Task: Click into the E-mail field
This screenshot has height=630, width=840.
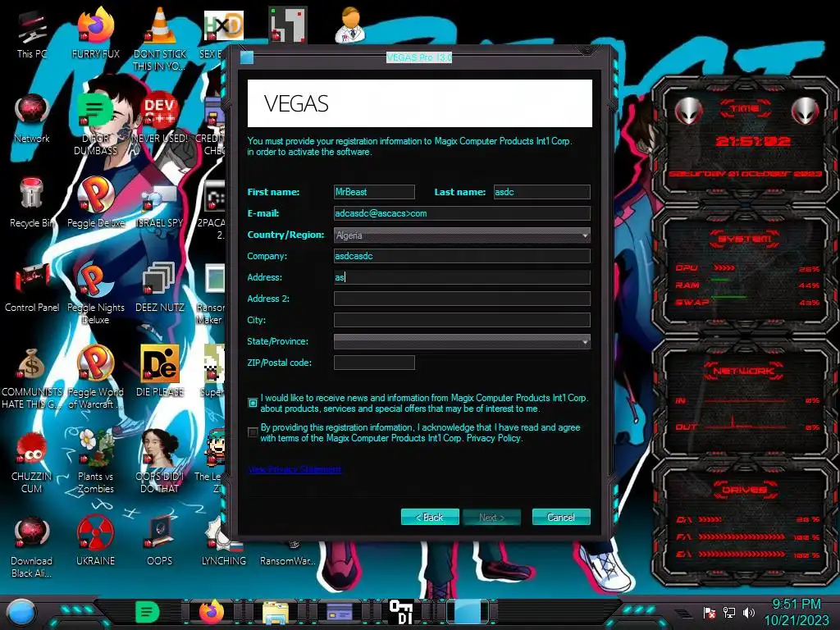Action: tap(462, 213)
